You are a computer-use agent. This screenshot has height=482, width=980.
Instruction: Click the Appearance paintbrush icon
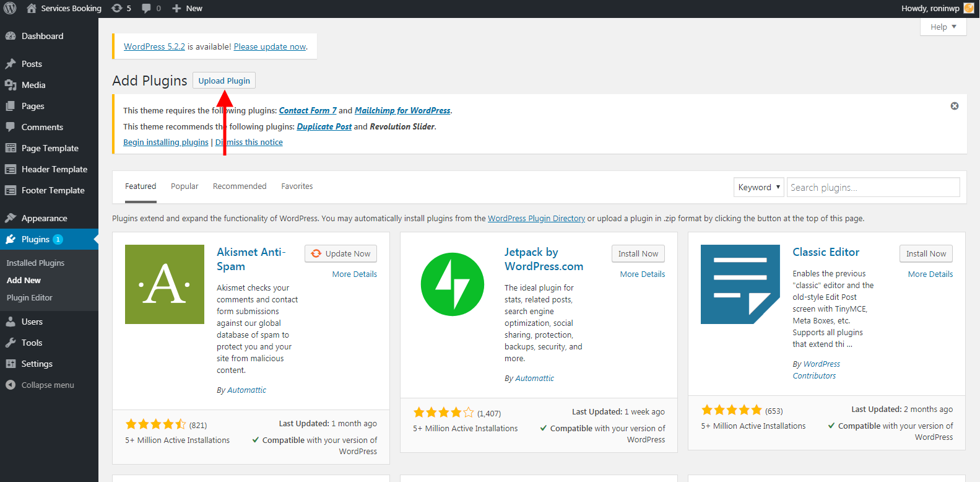11,218
